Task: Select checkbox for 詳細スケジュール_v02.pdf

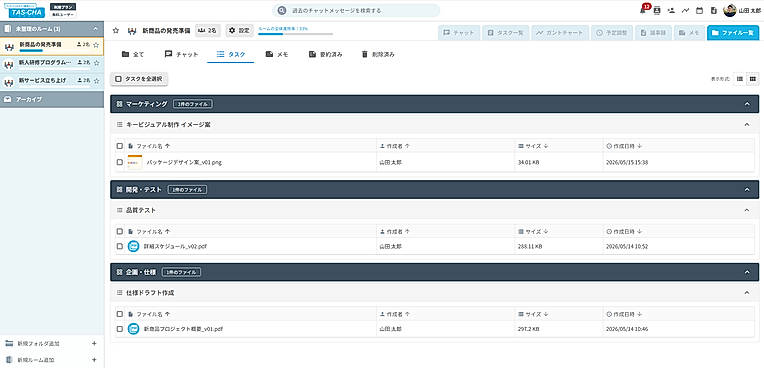Action: pos(120,247)
